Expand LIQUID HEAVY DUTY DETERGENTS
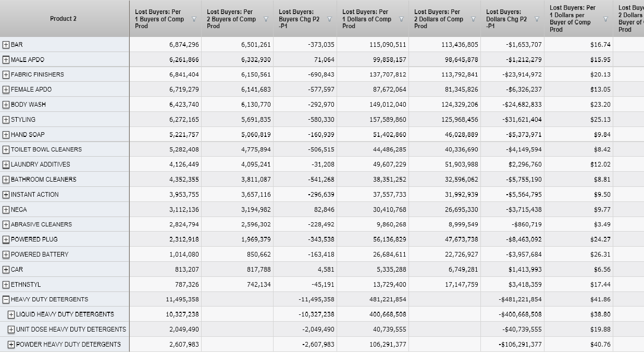644x356 pixels. (11, 314)
